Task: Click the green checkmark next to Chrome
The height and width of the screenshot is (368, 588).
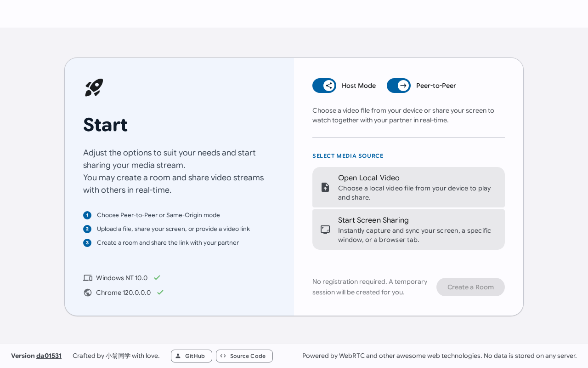Action: click(160, 293)
